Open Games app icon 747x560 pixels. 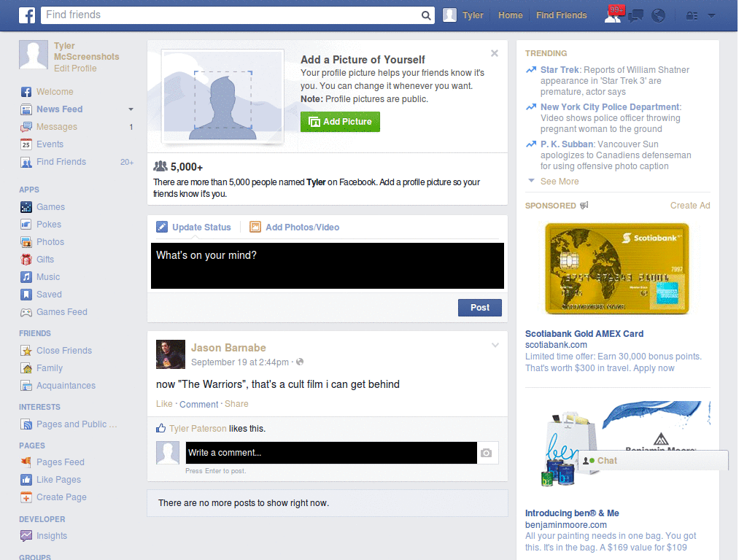tap(26, 207)
